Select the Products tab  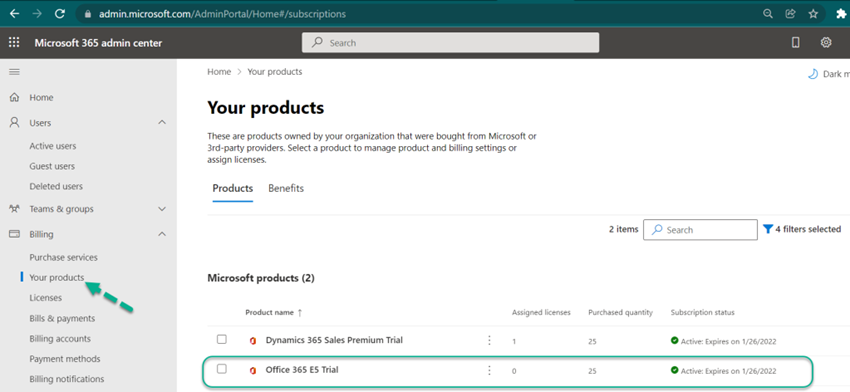click(x=233, y=189)
